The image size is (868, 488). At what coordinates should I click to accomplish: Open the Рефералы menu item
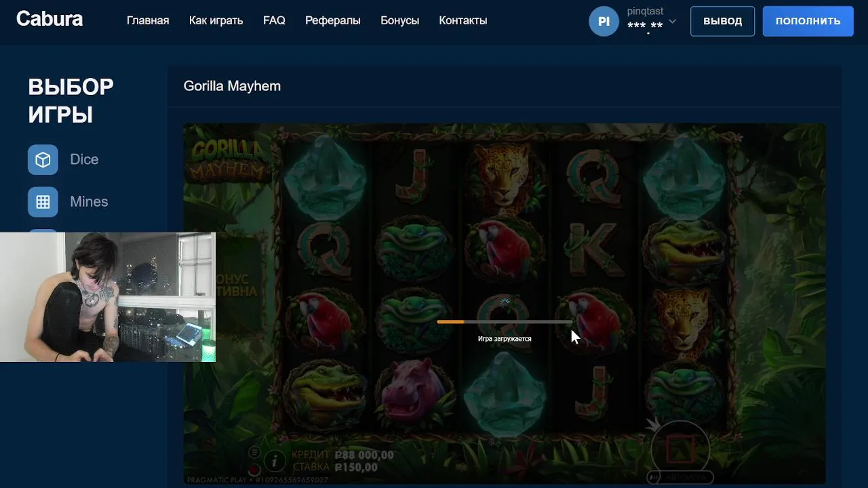(333, 20)
